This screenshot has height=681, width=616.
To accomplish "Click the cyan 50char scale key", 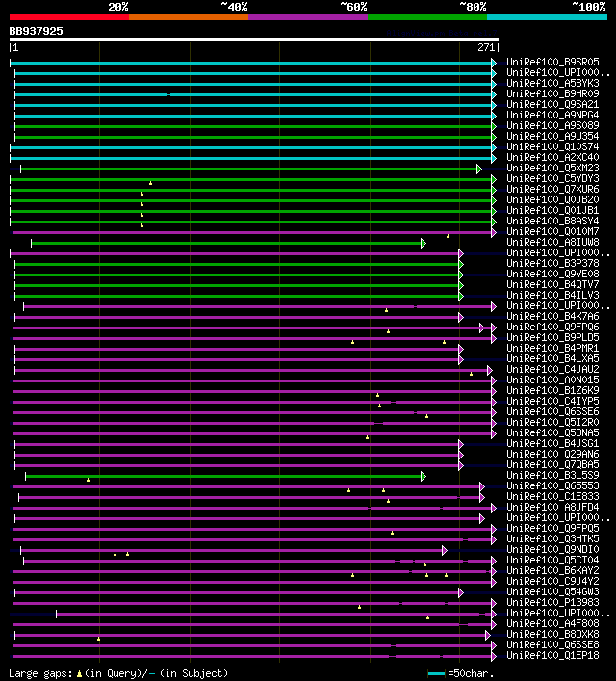I will (436, 673).
